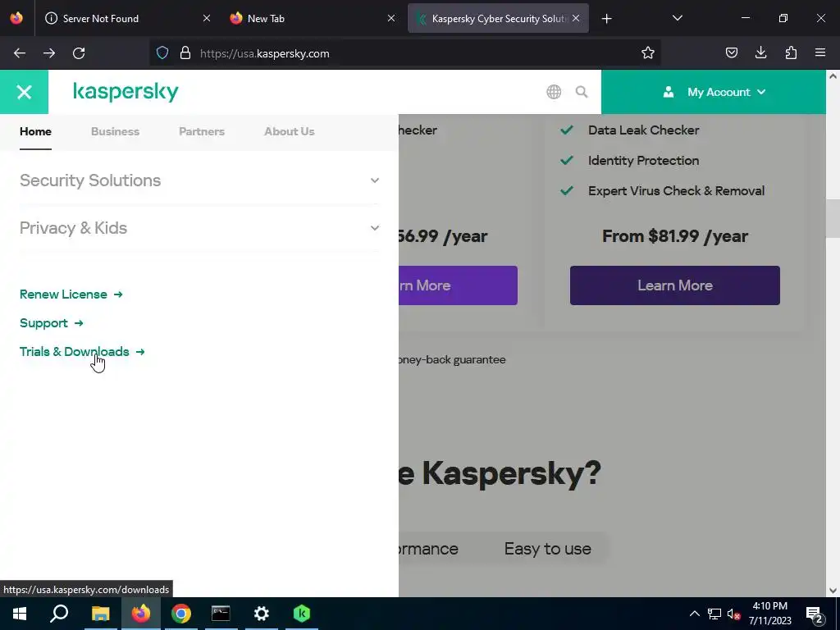Open the Trials & Downloads link
Image resolution: width=840 pixels, height=630 pixels.
pyautogui.click(x=82, y=352)
